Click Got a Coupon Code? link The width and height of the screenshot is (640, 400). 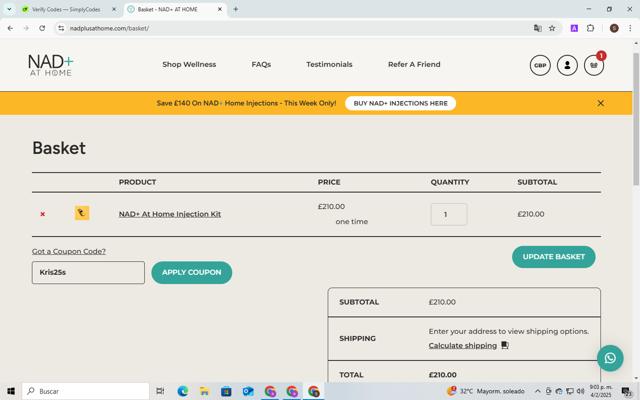[69, 251]
